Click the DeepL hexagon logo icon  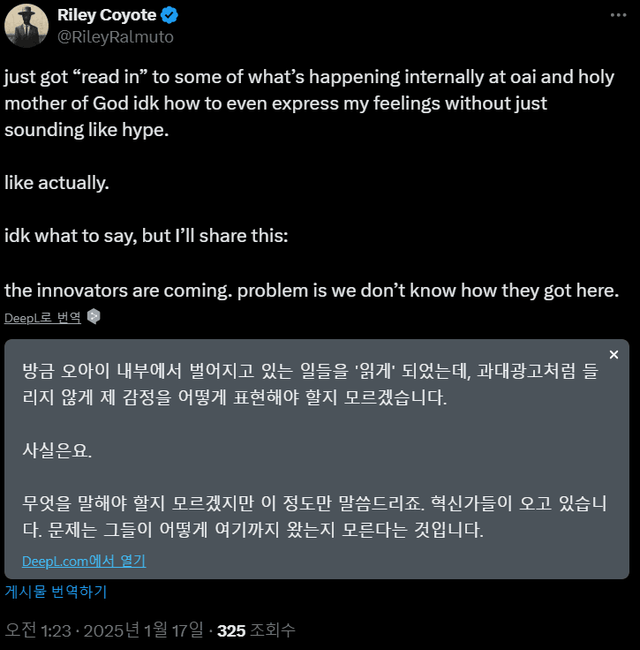tap(94, 317)
